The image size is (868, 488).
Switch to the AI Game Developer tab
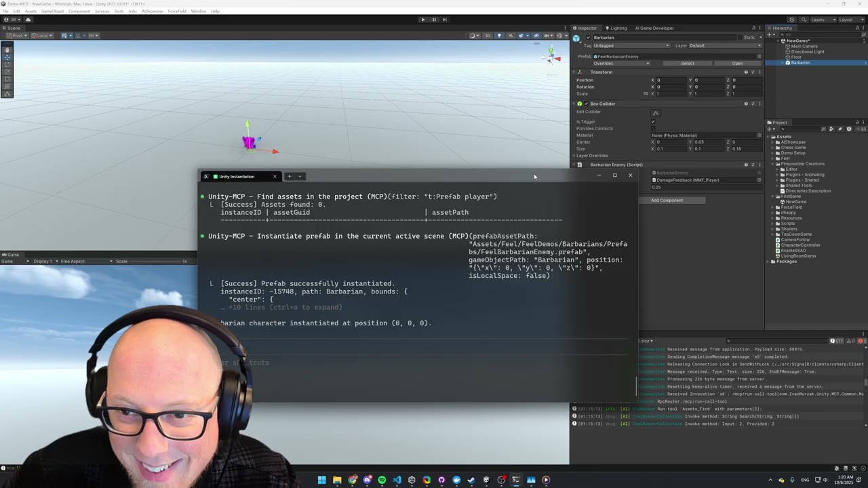pos(654,28)
